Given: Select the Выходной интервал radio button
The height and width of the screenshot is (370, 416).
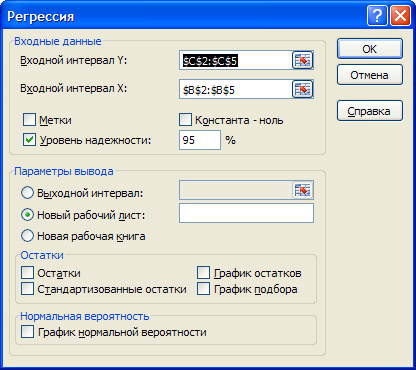Looking at the screenshot, I should 27,193.
